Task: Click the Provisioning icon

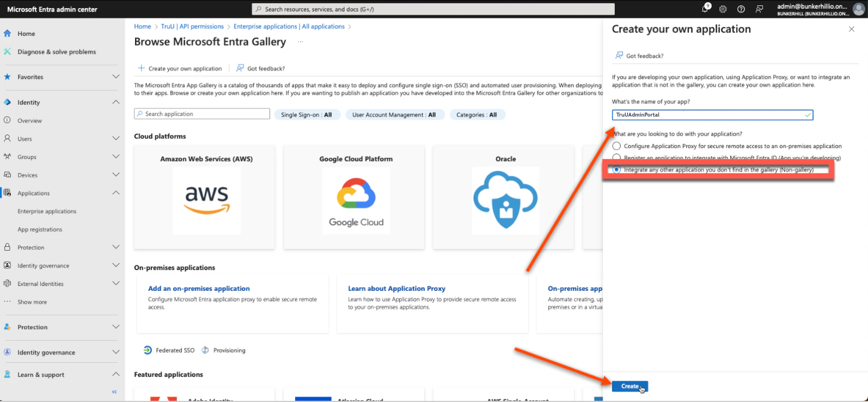Action: [205, 350]
